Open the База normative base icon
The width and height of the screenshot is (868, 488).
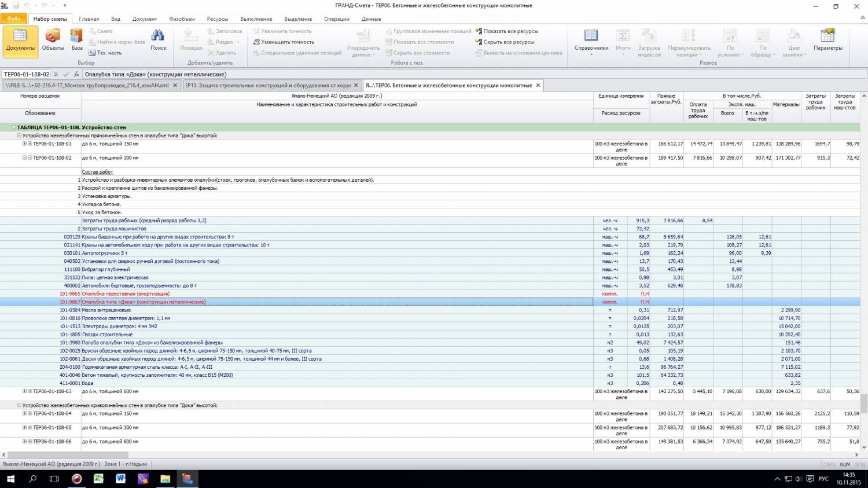(77, 41)
